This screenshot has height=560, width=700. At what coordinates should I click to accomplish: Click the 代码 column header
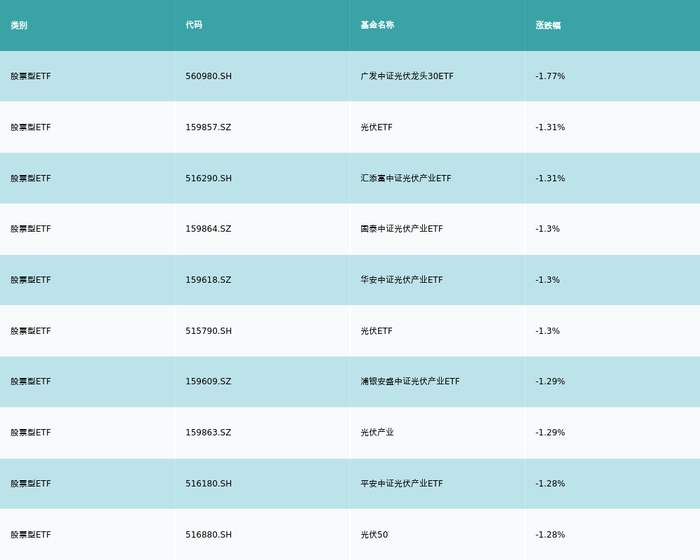pyautogui.click(x=194, y=25)
